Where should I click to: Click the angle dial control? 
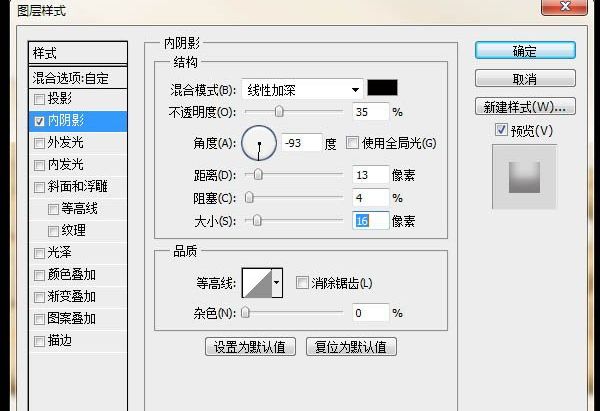tap(259, 143)
